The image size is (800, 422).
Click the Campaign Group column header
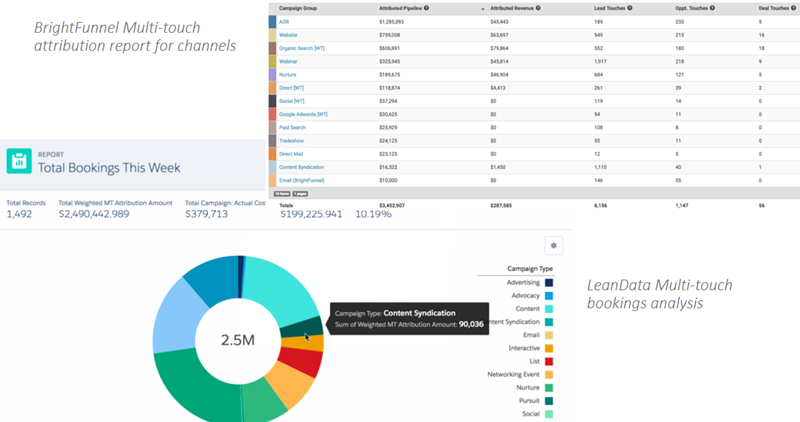298,8
